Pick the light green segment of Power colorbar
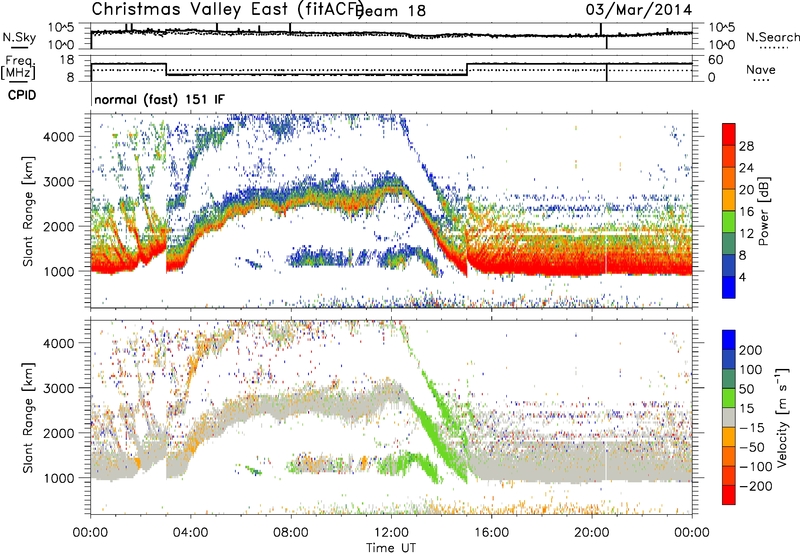 coord(729,221)
